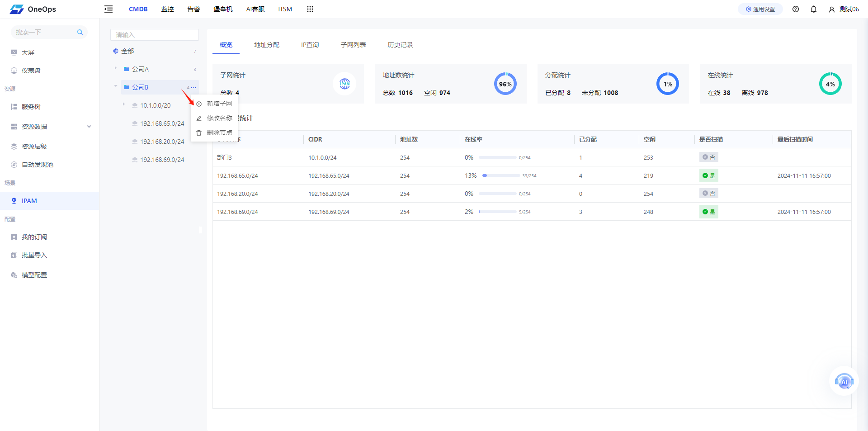The height and width of the screenshot is (431, 868).
Task: Click the sidebar search magnifier icon
Action: point(80,32)
